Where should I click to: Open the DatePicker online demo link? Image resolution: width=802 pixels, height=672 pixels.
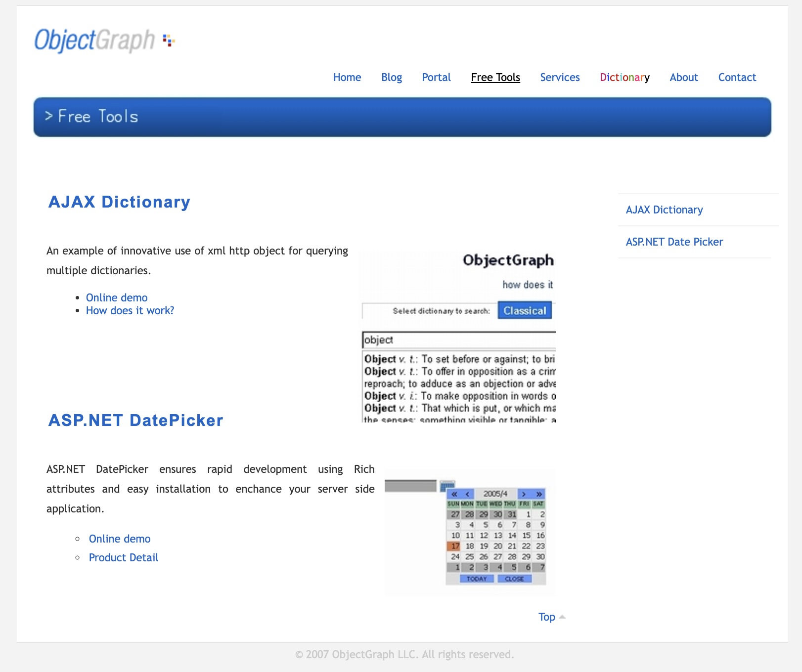coord(120,539)
